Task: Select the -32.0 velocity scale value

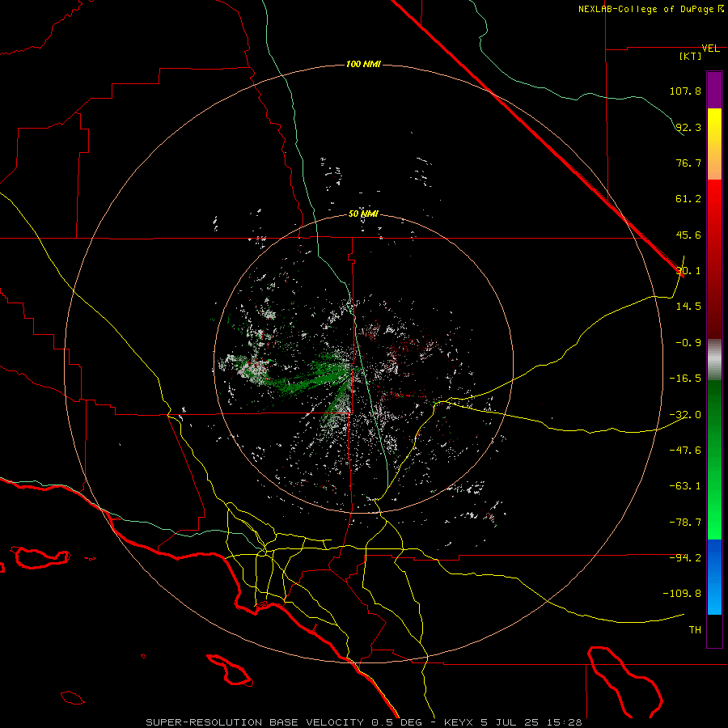Action: pyautogui.click(x=685, y=415)
